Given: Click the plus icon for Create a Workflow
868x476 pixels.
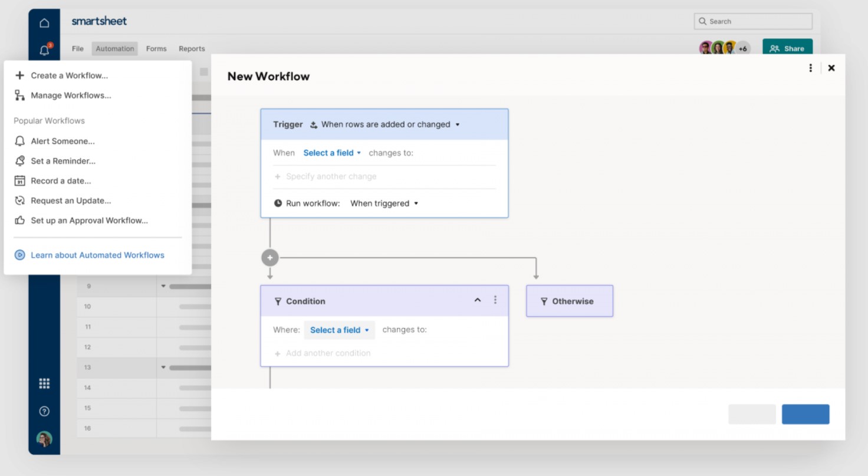Looking at the screenshot, I should 19,75.
